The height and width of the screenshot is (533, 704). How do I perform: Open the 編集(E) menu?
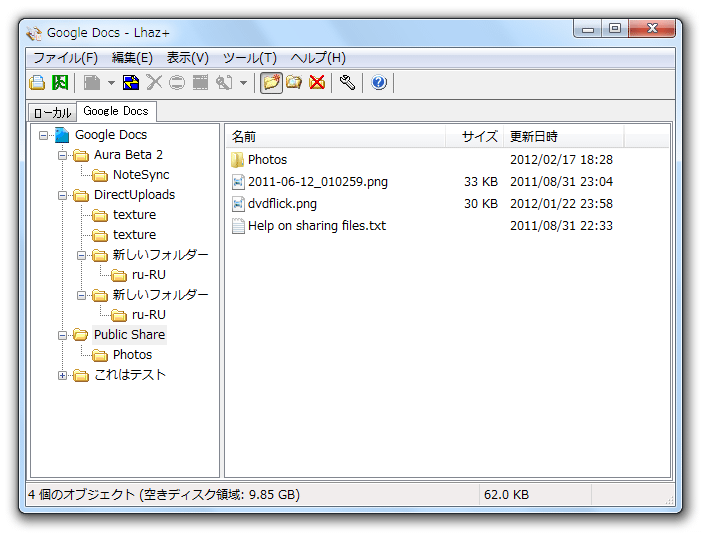pyautogui.click(x=132, y=58)
